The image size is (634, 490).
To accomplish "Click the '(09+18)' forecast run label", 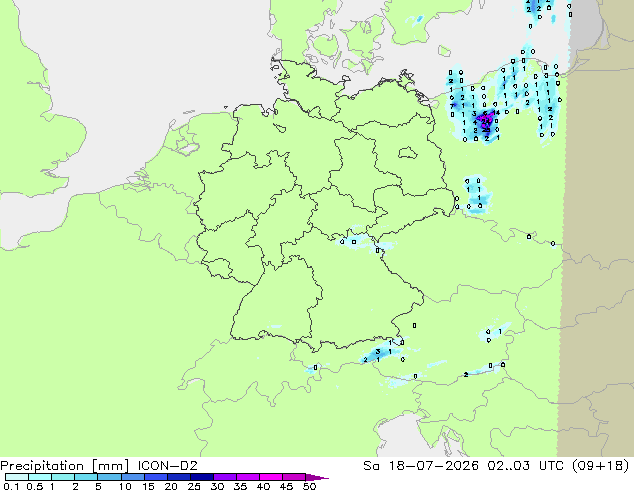I will 600,466.
